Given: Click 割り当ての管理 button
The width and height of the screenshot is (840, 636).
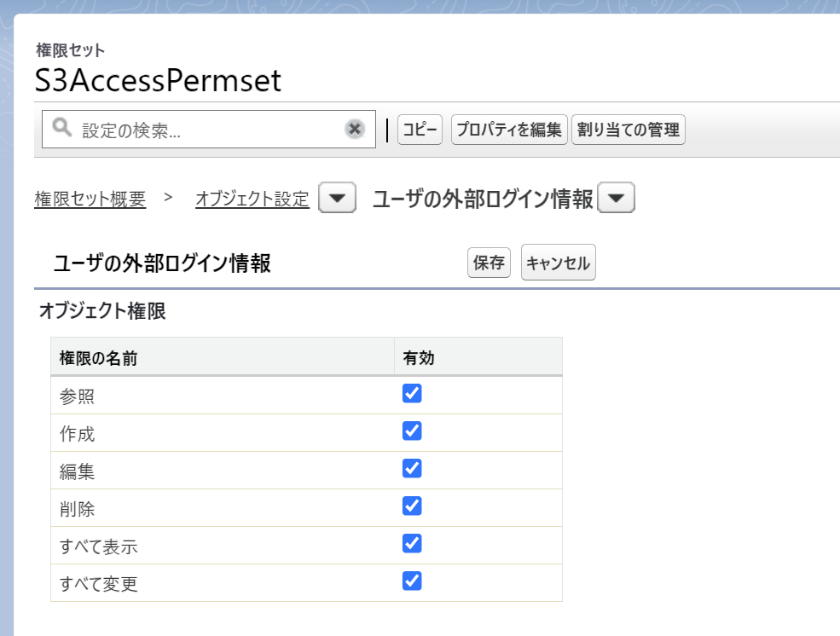Looking at the screenshot, I should [x=629, y=130].
